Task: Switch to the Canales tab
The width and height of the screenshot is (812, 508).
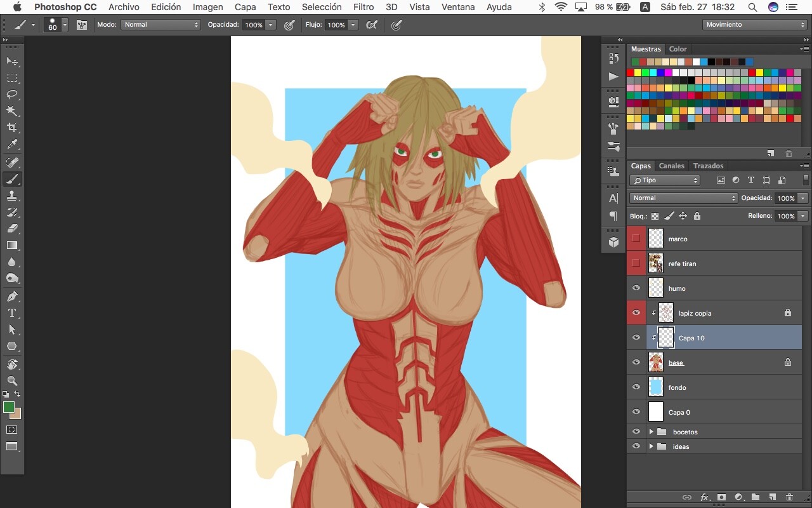Action: pyautogui.click(x=672, y=166)
